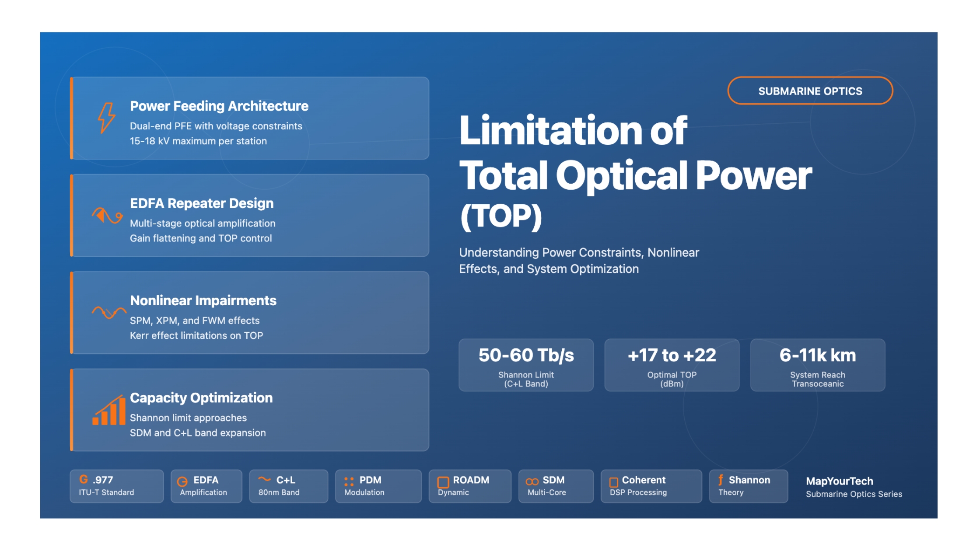
Task: Click the orange square ROADM icon
Action: (x=443, y=482)
